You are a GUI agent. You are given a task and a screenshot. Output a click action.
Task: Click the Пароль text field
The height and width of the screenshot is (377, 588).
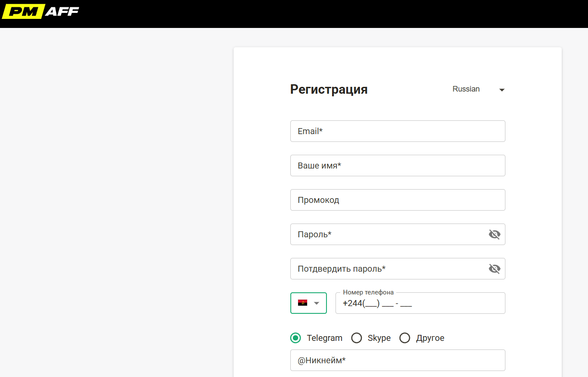[x=387, y=234]
